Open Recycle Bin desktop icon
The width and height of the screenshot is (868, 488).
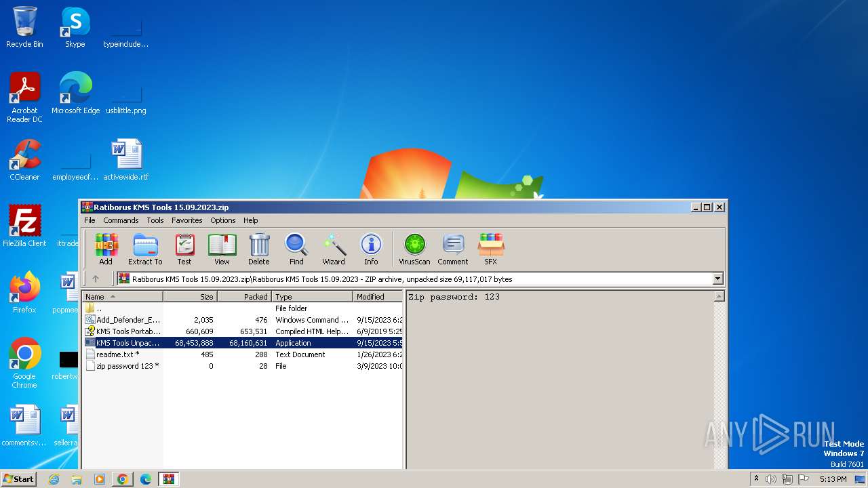(24, 27)
